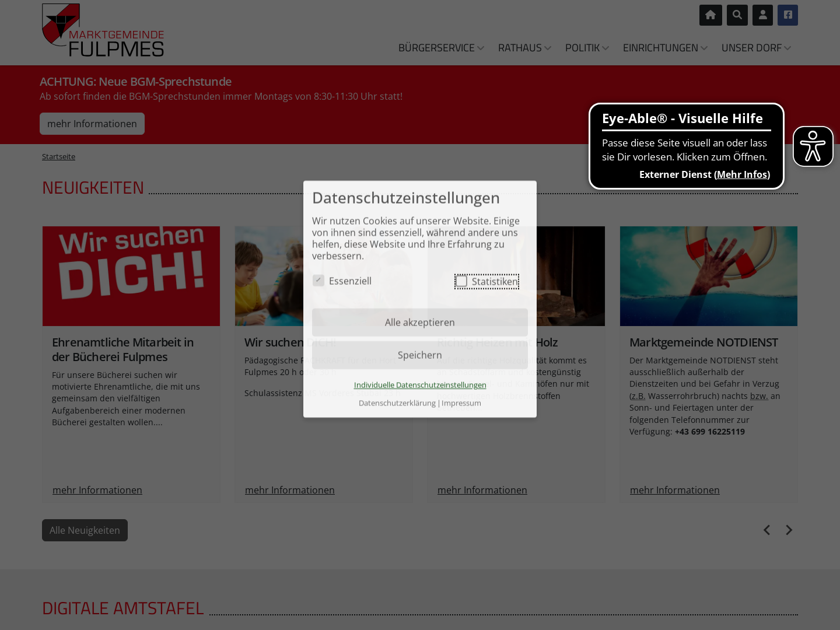Show next news with right arrow
The image size is (840, 630).
(x=789, y=530)
